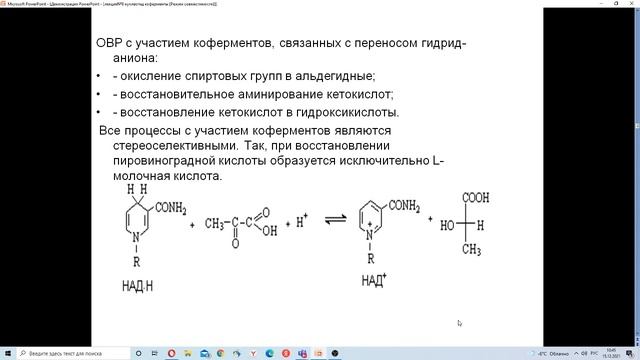Image resolution: width=640 pixels, height=360 pixels.
Task: Switch to Microsoft Teams on taskbar
Action: [302, 353]
